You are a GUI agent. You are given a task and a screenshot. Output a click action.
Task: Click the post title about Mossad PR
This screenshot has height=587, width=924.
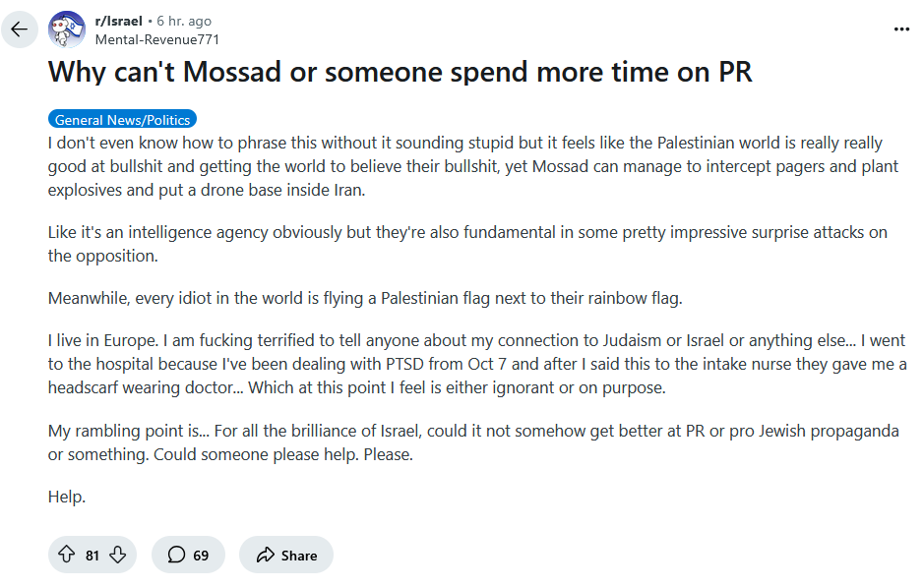pyautogui.click(x=400, y=73)
